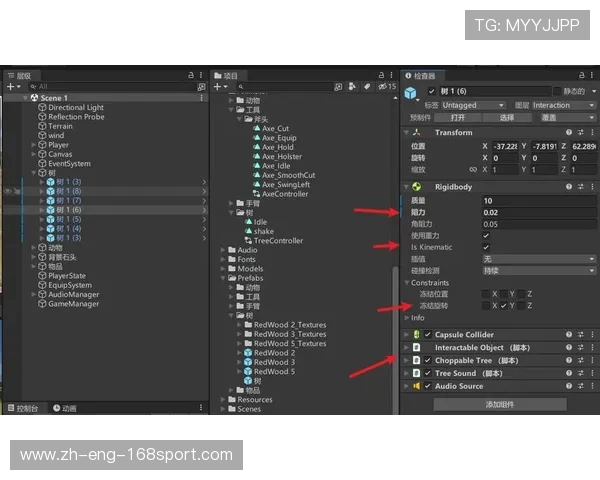Screen dimensions: 600x480
Task: Open Choppable Tree script options menu
Action: [592, 360]
